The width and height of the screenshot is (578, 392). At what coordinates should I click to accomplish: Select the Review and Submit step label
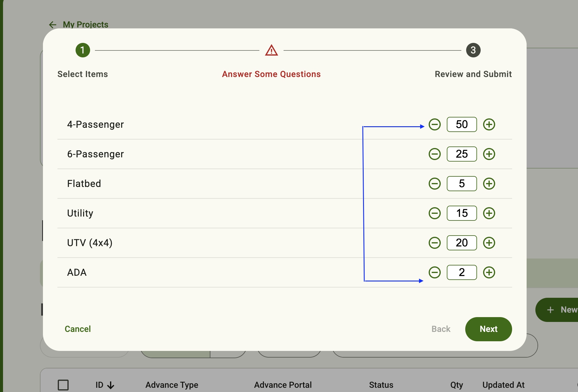[x=473, y=74]
